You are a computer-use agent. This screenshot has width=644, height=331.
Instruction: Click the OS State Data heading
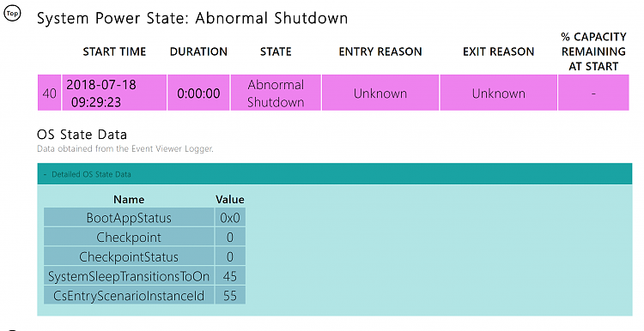[x=82, y=135]
